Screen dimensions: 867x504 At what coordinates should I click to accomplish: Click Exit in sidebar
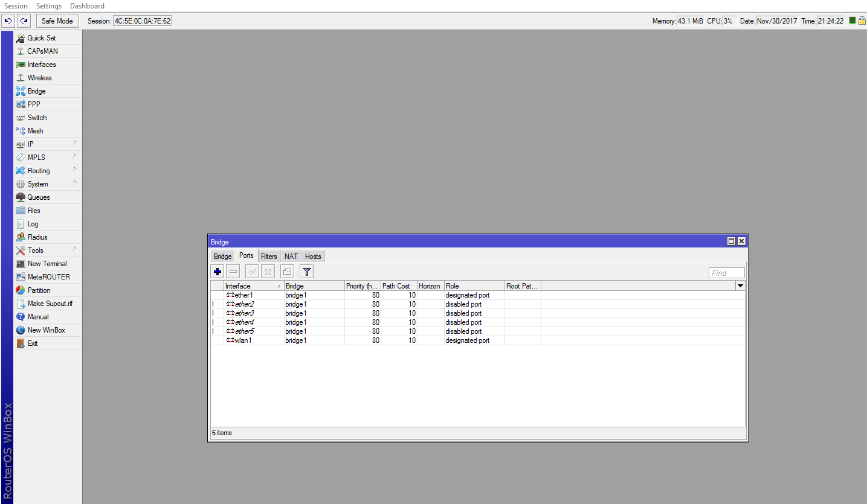[x=48, y=343]
